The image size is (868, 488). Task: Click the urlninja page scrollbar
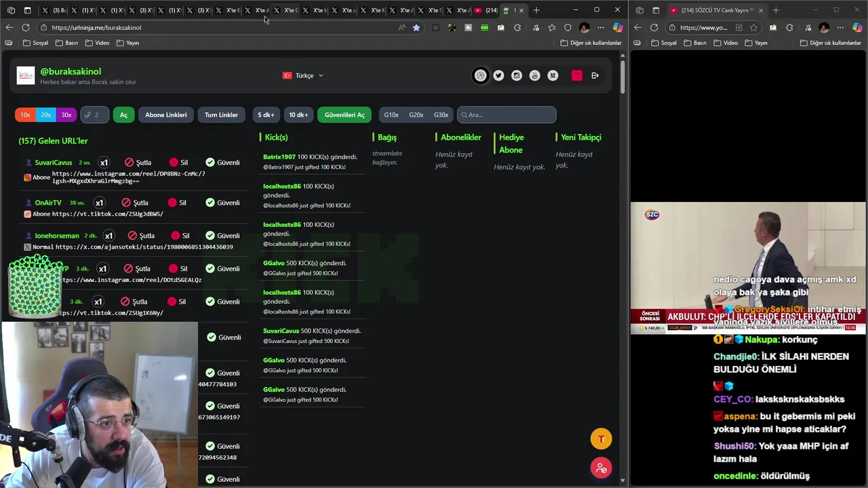[x=623, y=78]
